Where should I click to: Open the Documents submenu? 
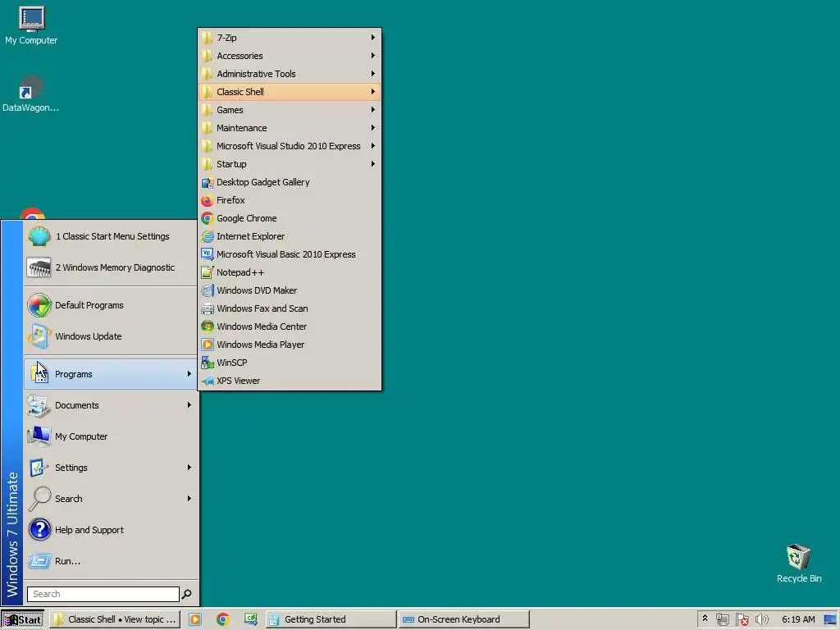click(111, 405)
